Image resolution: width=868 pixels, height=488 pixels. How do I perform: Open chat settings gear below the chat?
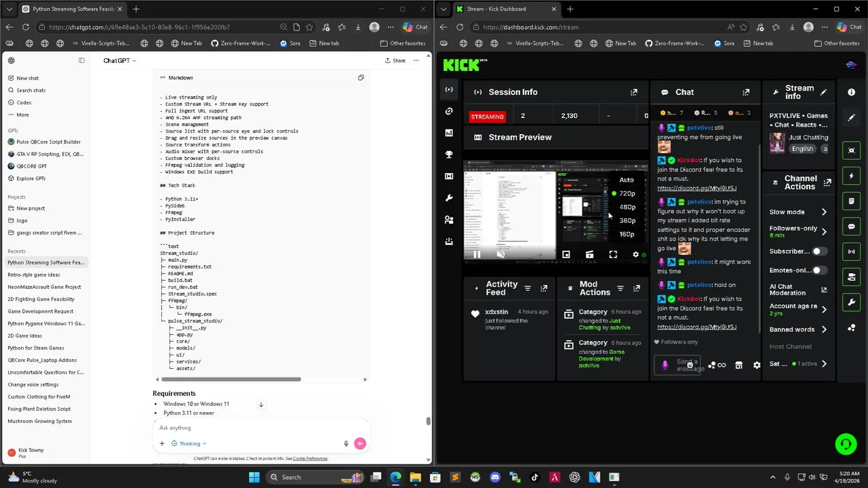click(757, 365)
